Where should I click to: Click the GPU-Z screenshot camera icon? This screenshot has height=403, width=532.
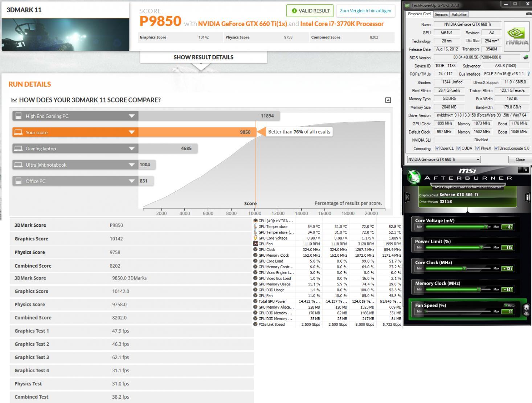tap(529, 14)
